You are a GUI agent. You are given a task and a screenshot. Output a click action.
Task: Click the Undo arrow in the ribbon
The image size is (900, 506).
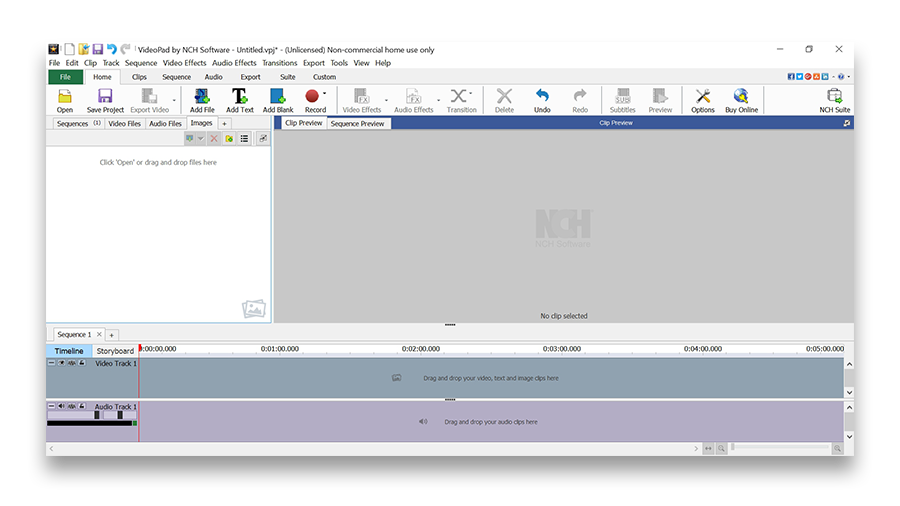pyautogui.click(x=542, y=96)
